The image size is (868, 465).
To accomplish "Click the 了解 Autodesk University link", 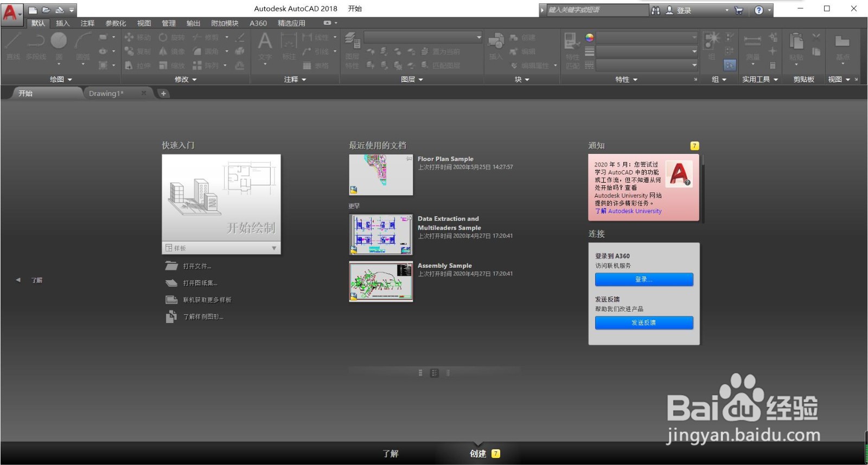I will [x=628, y=211].
